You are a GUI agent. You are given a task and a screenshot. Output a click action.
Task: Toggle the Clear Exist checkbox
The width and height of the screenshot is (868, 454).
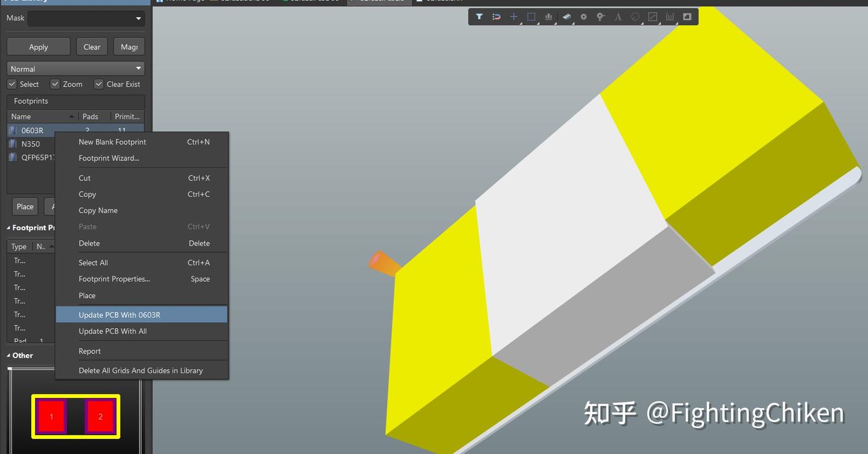(99, 84)
